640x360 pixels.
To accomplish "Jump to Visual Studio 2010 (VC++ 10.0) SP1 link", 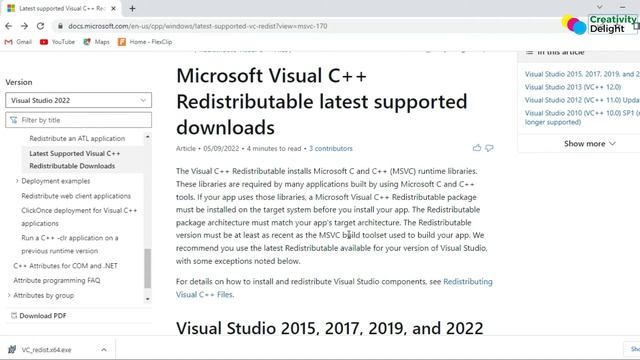I will coord(582,117).
